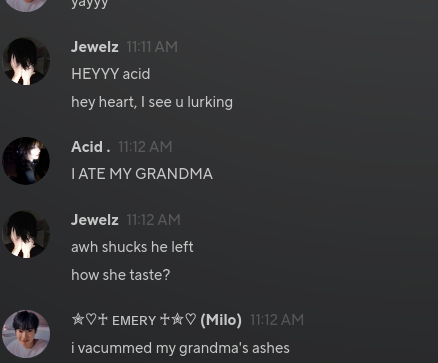This screenshot has height=363, width=438.
Task: Click the "yayyy" message at the top
Action: coord(90,4)
